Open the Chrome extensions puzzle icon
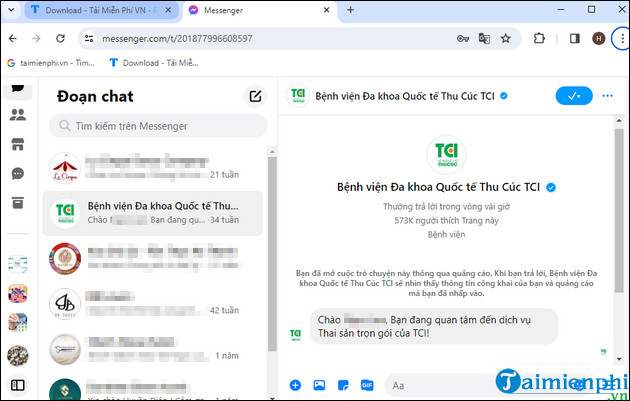This screenshot has width=630, height=401. 539,39
